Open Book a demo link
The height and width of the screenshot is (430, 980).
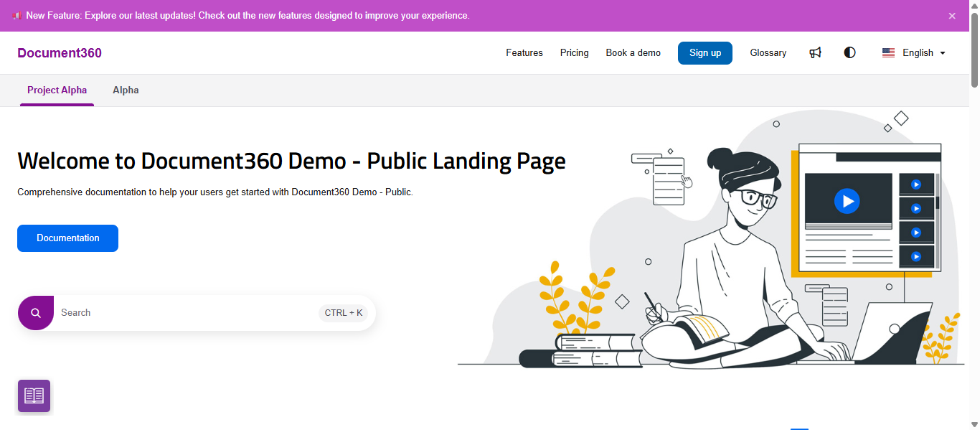coord(633,52)
